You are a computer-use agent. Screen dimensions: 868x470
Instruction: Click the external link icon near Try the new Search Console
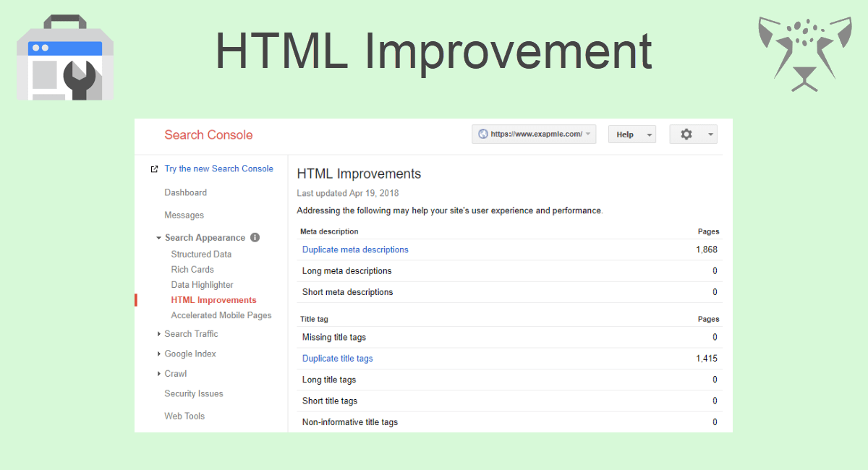[153, 169]
